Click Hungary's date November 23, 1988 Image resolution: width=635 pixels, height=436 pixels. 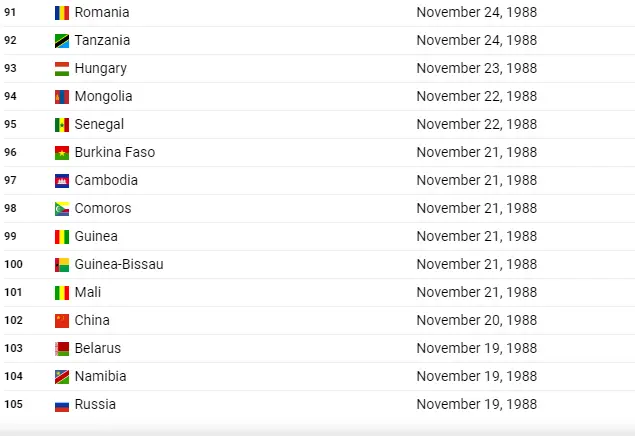pos(477,68)
